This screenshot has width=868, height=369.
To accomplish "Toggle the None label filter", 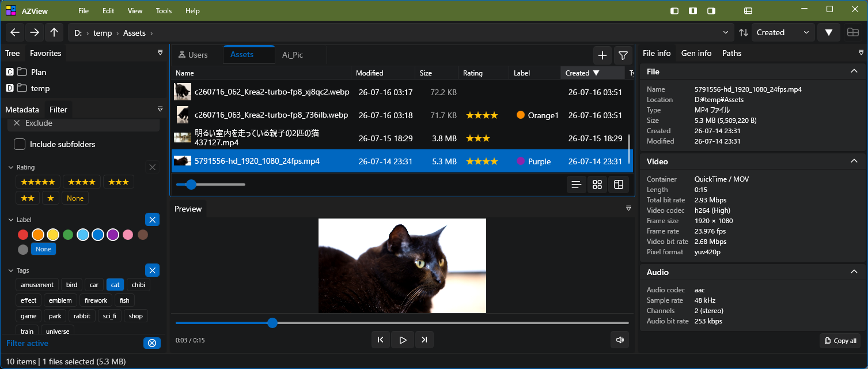I will [44, 250].
